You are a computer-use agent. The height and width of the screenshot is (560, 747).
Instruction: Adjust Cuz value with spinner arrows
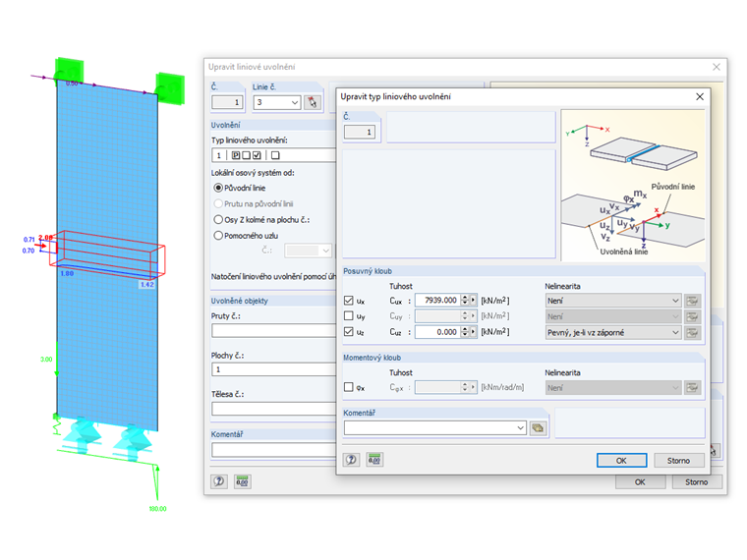465,332
